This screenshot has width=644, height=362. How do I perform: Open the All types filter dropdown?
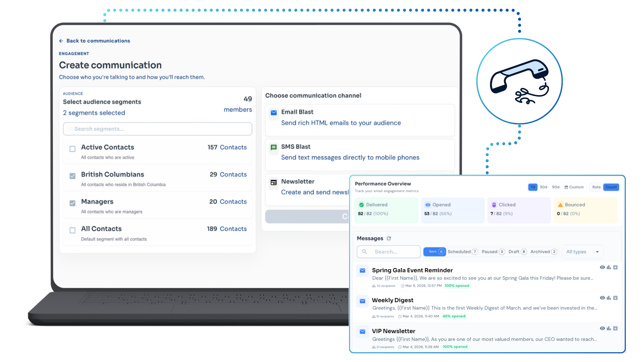click(x=582, y=252)
